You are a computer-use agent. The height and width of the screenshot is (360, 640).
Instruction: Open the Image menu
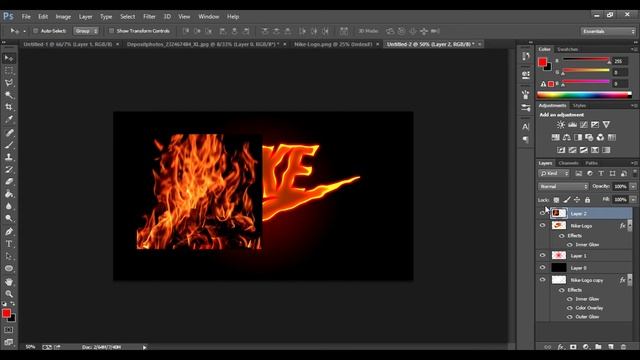63,17
